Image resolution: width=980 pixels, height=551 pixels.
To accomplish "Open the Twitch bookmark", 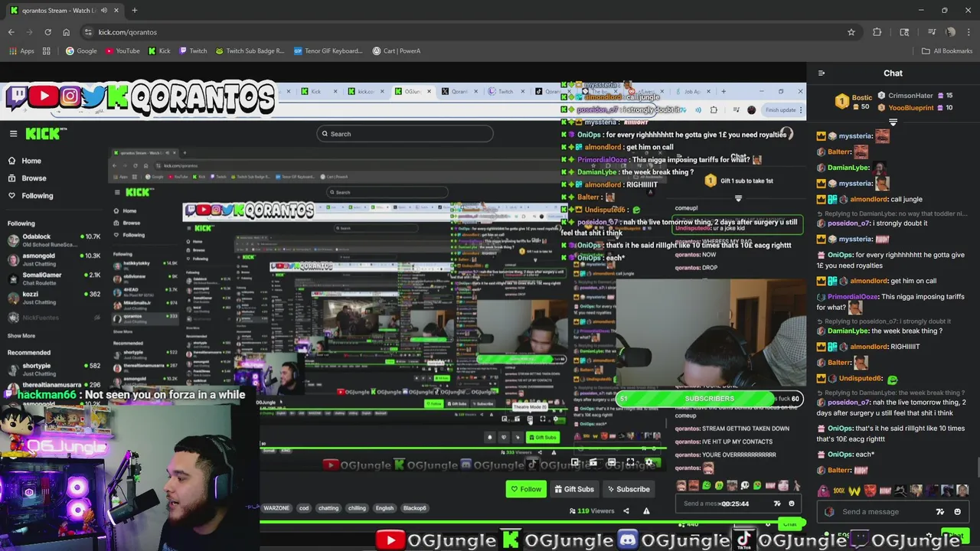I will click(193, 51).
